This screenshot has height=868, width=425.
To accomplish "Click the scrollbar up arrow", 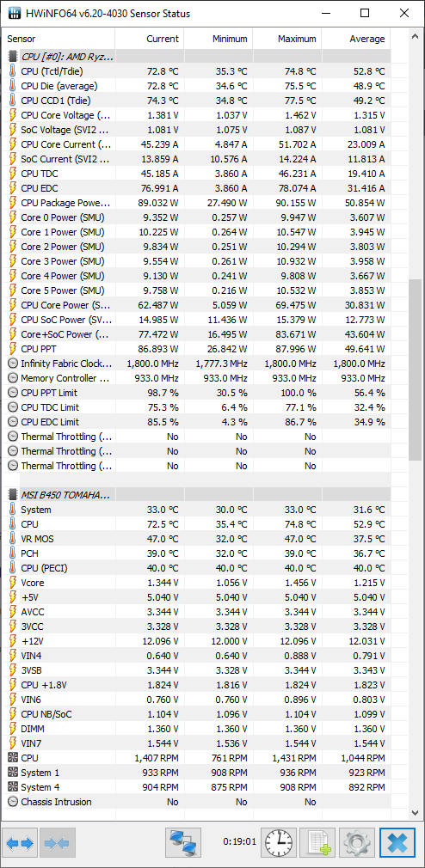I will tap(415, 37).
